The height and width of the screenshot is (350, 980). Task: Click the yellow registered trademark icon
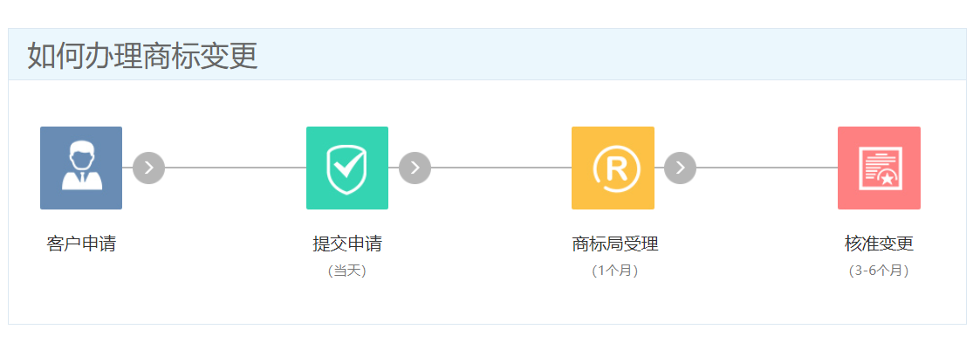click(x=613, y=168)
